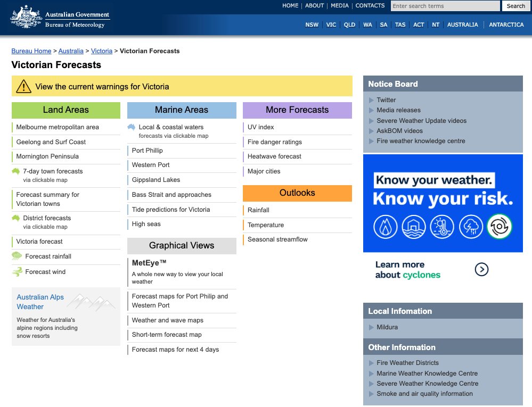This screenshot has width=532, height=407.
Task: Select the QLD state tab
Action: point(349,24)
